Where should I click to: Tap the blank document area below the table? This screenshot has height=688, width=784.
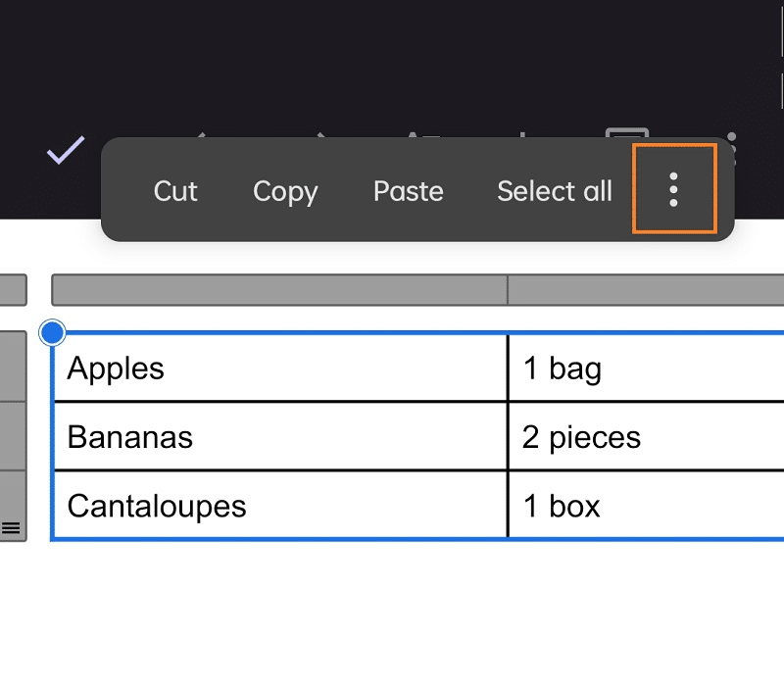coord(392,617)
